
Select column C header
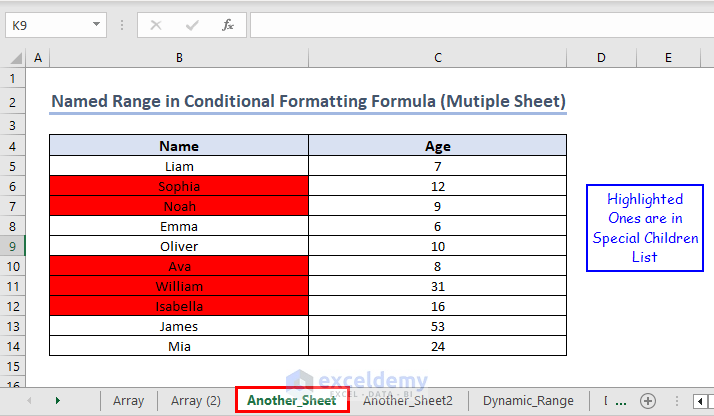437,58
